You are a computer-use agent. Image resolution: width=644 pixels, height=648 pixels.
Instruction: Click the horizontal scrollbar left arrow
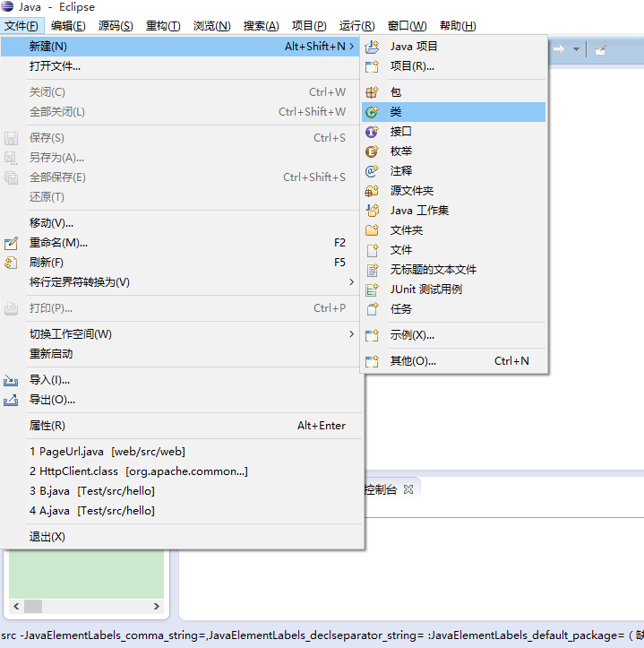click(x=16, y=606)
